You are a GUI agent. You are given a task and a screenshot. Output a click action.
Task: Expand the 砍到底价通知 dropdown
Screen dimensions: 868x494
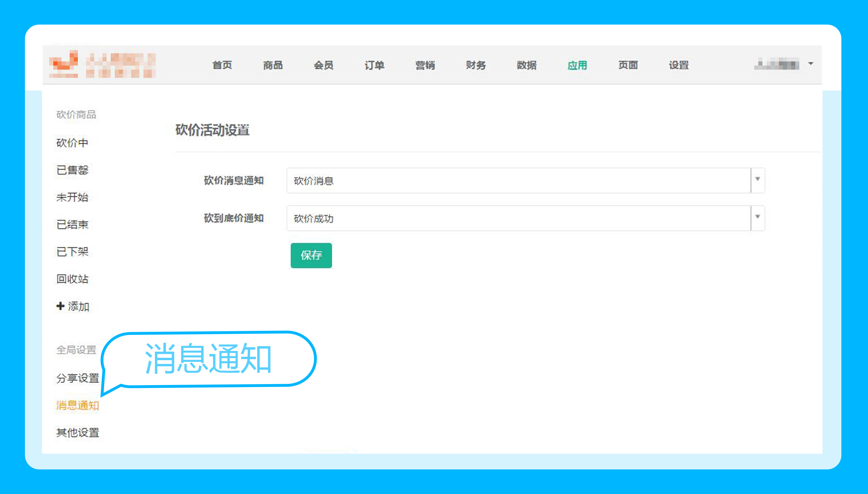pyautogui.click(x=757, y=217)
